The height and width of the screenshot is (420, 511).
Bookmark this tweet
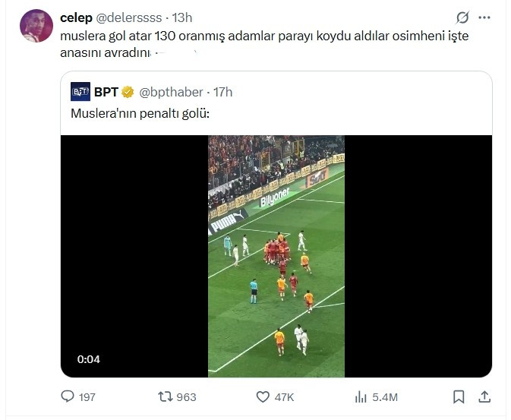tap(459, 396)
